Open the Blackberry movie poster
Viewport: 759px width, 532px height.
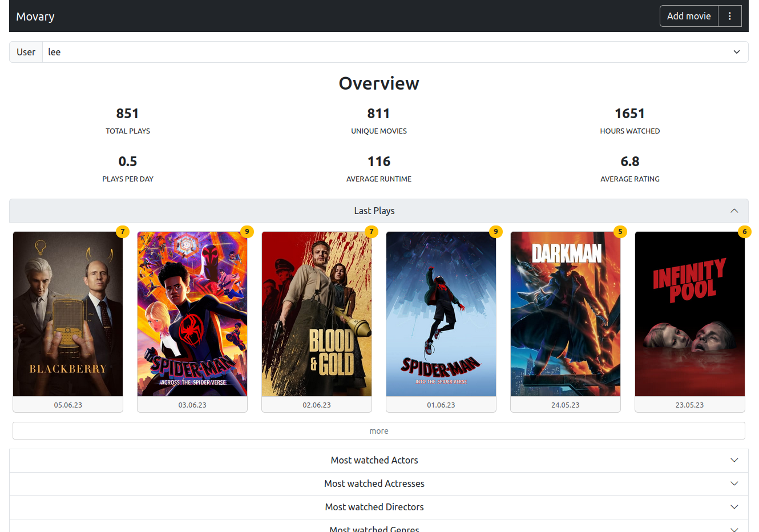pos(67,314)
